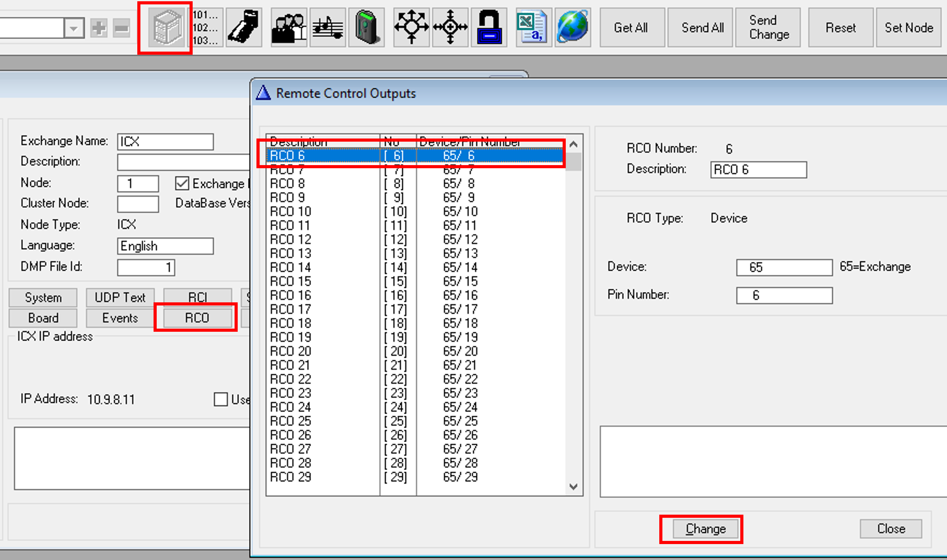Click the music notes audio messages icon
Image resolution: width=947 pixels, height=560 pixels.
tap(328, 28)
